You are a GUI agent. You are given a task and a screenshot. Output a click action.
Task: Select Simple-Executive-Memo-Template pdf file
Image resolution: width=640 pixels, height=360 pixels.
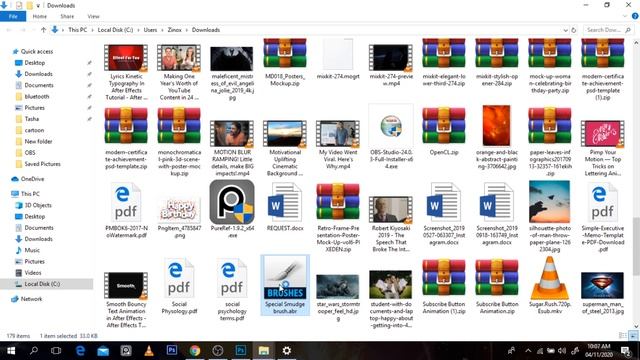coord(603,216)
